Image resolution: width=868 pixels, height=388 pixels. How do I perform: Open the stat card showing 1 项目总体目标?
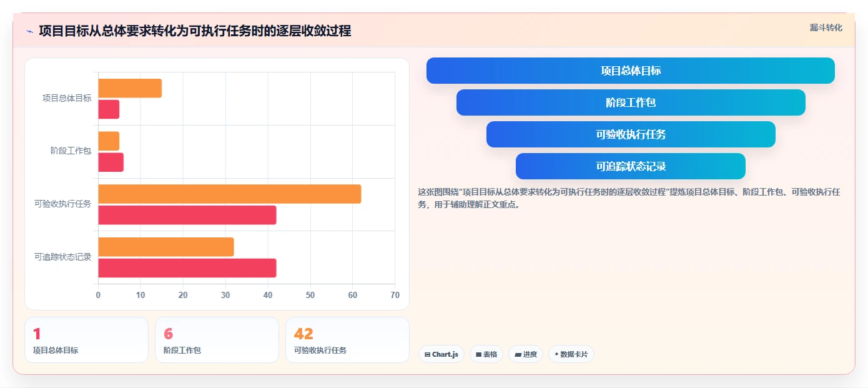pos(86,340)
